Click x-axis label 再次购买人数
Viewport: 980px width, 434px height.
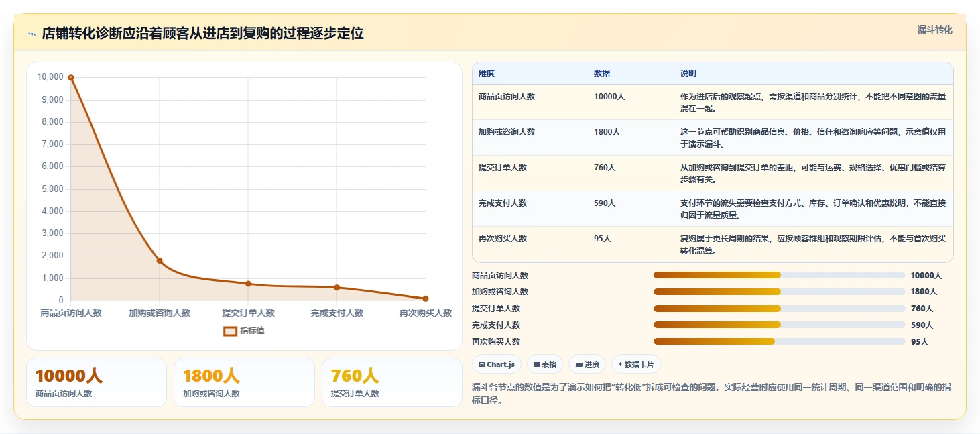(426, 313)
